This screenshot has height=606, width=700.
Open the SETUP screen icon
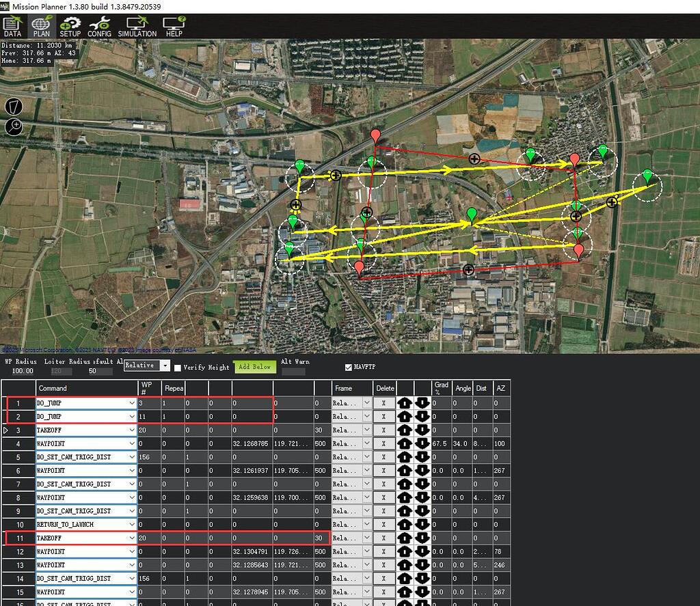click(x=70, y=26)
